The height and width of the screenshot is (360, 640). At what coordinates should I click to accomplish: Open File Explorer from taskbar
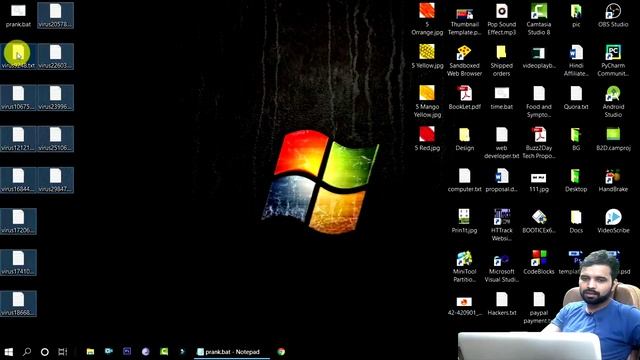(x=90, y=351)
